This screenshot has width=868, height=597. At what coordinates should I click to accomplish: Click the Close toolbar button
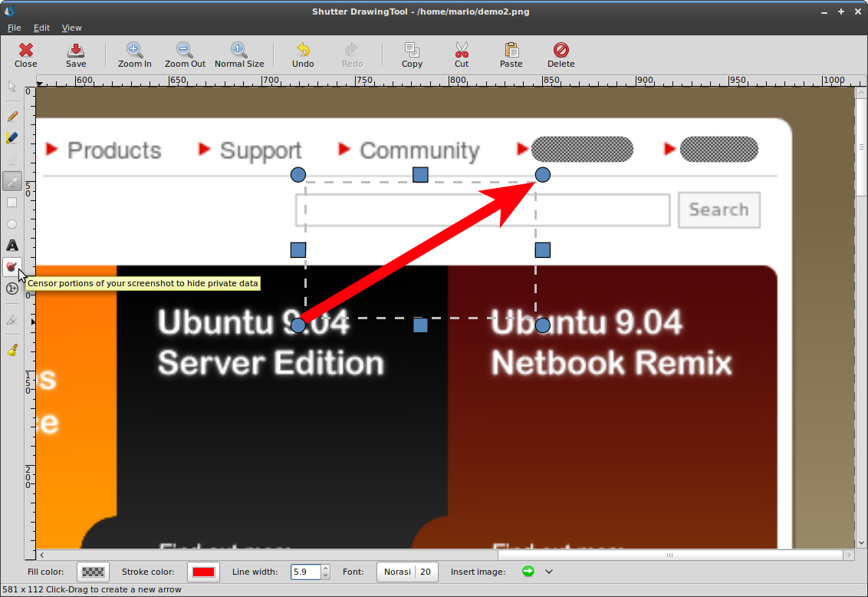click(25, 55)
